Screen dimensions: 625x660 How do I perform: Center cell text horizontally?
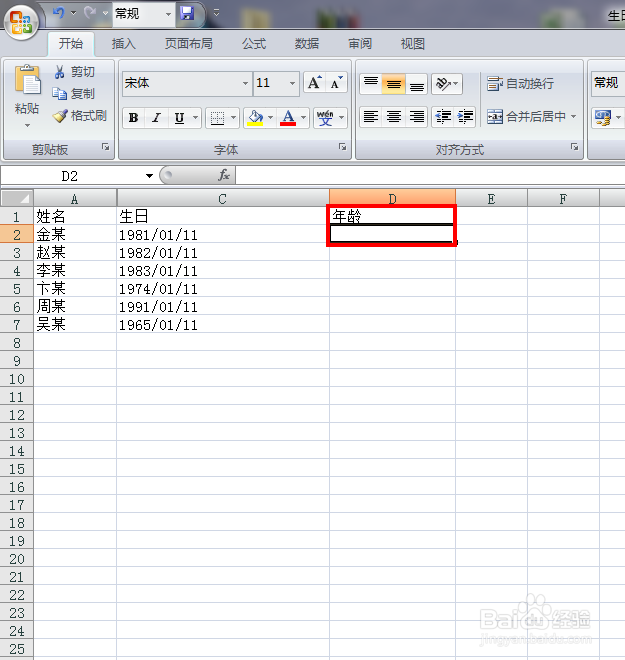394,116
